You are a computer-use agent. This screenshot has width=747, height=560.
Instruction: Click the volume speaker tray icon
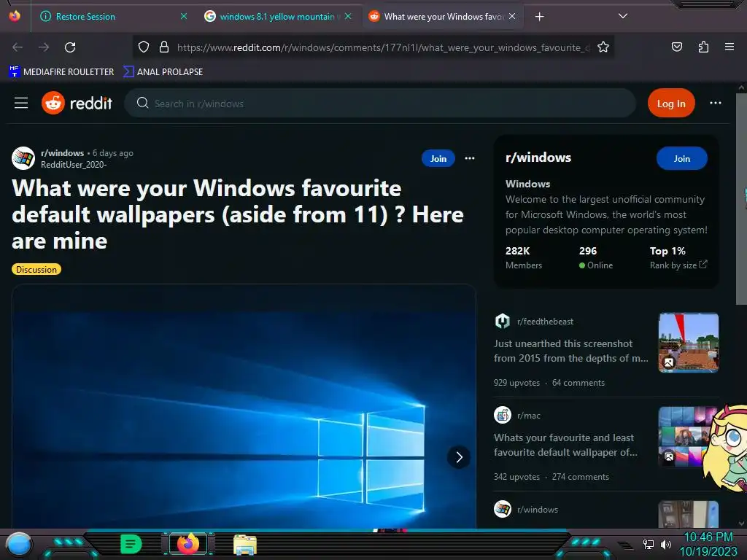(x=665, y=544)
